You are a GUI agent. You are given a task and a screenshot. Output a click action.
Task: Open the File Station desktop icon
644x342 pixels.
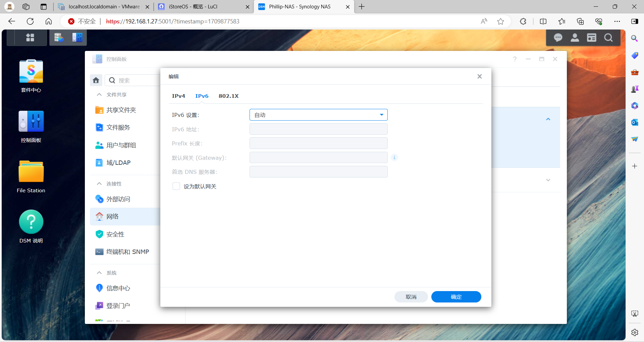tap(31, 172)
